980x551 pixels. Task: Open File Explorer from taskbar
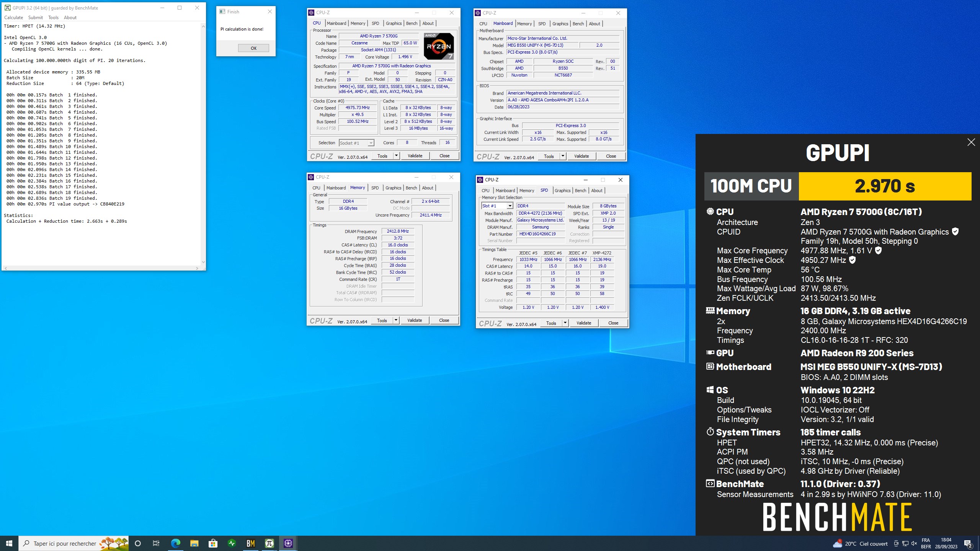click(x=194, y=543)
